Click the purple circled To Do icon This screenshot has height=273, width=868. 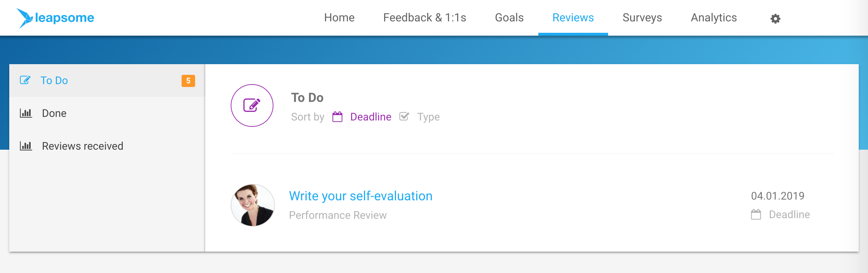(252, 105)
